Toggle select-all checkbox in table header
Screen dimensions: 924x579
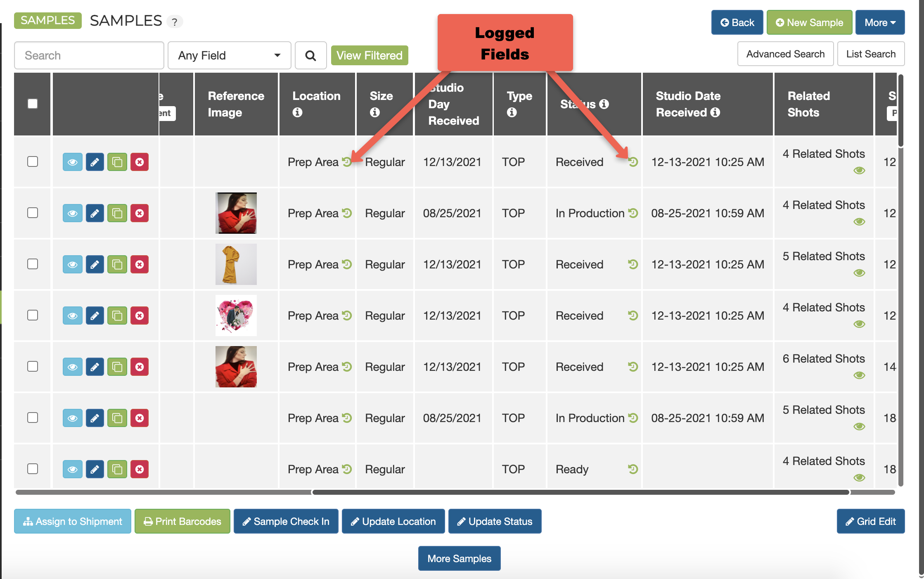(x=33, y=104)
